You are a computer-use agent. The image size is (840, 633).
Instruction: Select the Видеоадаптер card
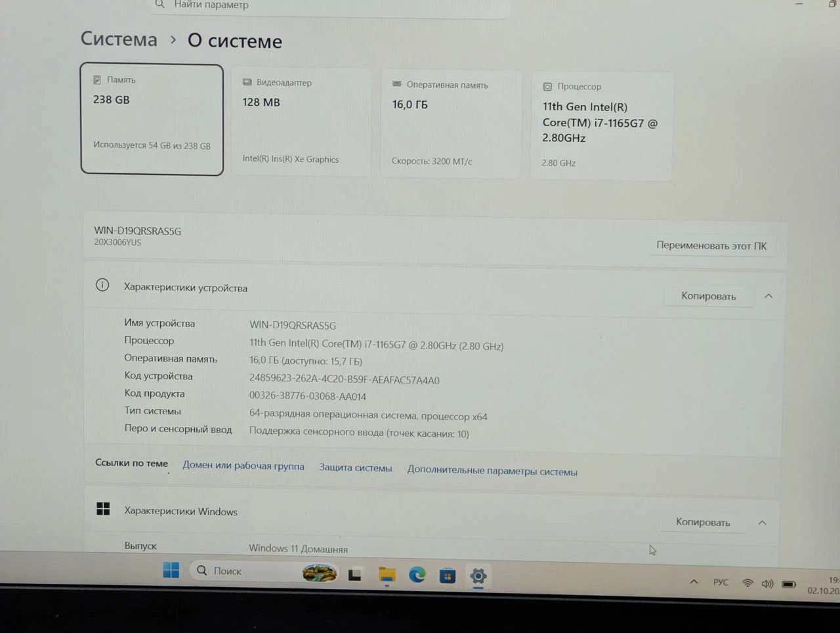(x=301, y=122)
